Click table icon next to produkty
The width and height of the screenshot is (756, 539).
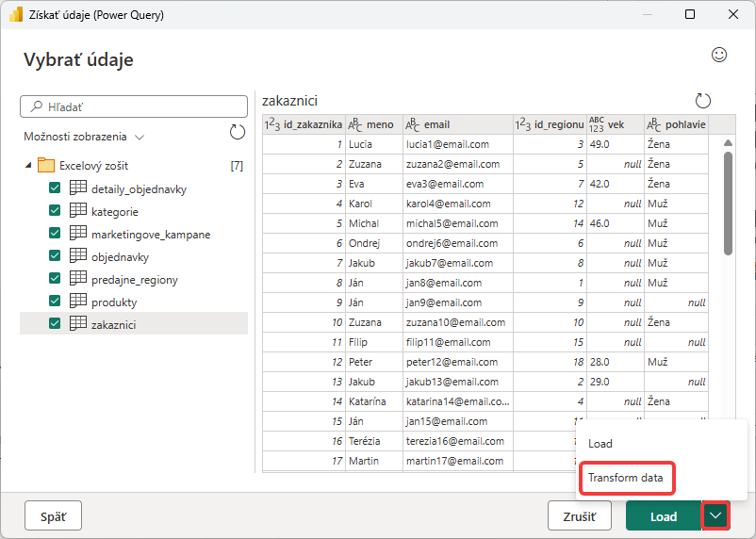click(x=78, y=301)
